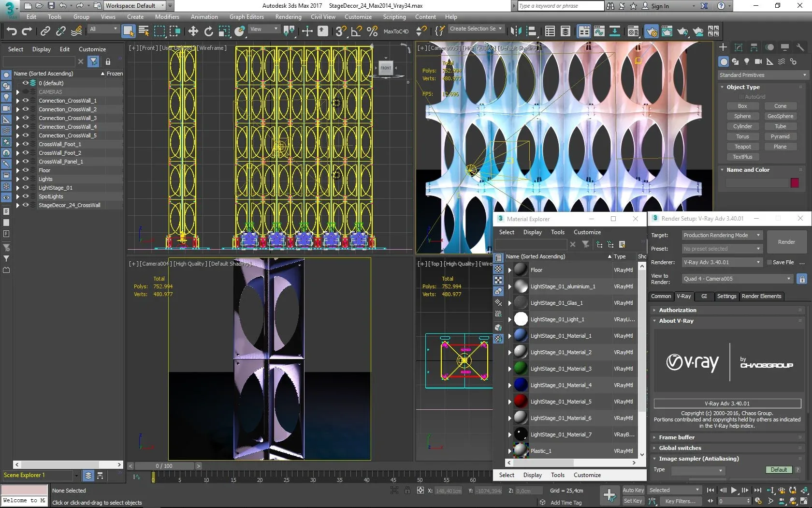Toggle Auto Key animation mode
This screenshot has height=508, width=812.
point(633,490)
